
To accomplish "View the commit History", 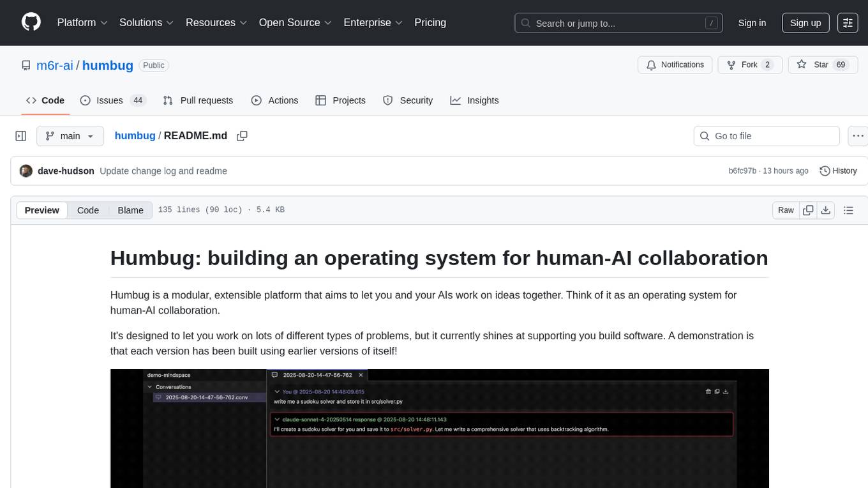I will pos(838,171).
